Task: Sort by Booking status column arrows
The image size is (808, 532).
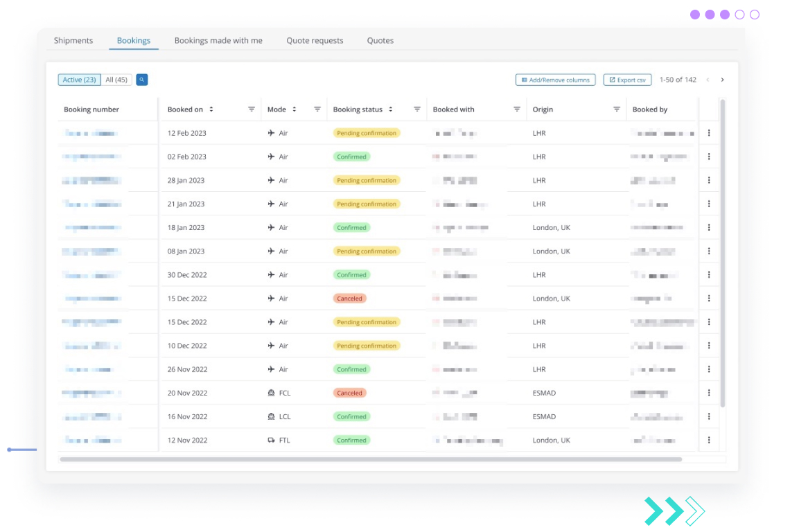Action: tap(391, 109)
